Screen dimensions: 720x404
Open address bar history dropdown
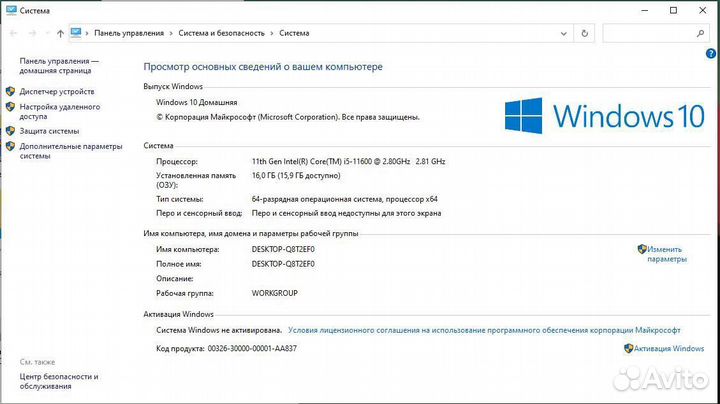coord(563,33)
